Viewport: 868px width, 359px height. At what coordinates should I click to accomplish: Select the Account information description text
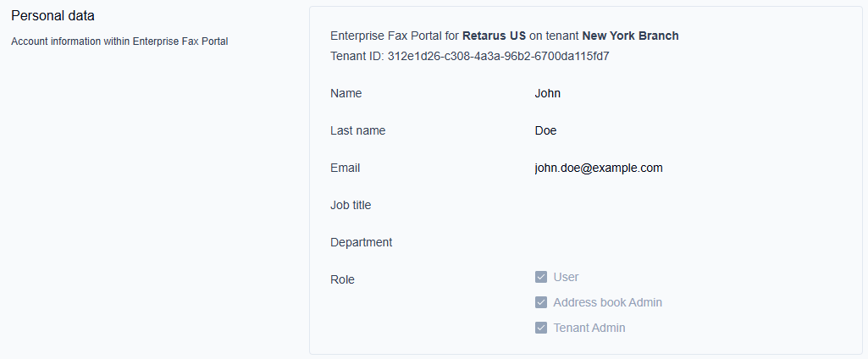(119, 41)
